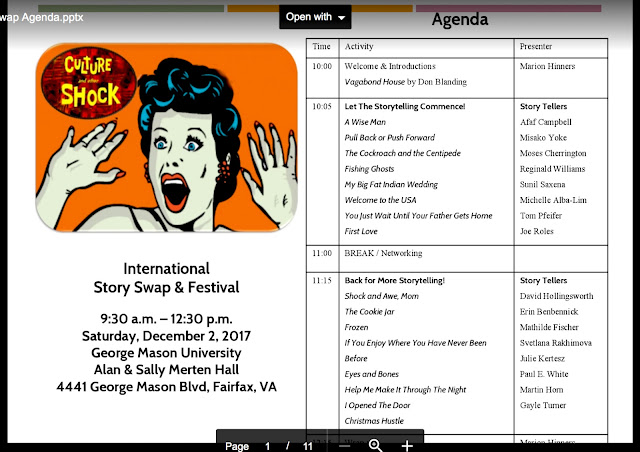Click 'Eyes and Bones' story
Screen dimensions: 640x452
[x=371, y=374]
